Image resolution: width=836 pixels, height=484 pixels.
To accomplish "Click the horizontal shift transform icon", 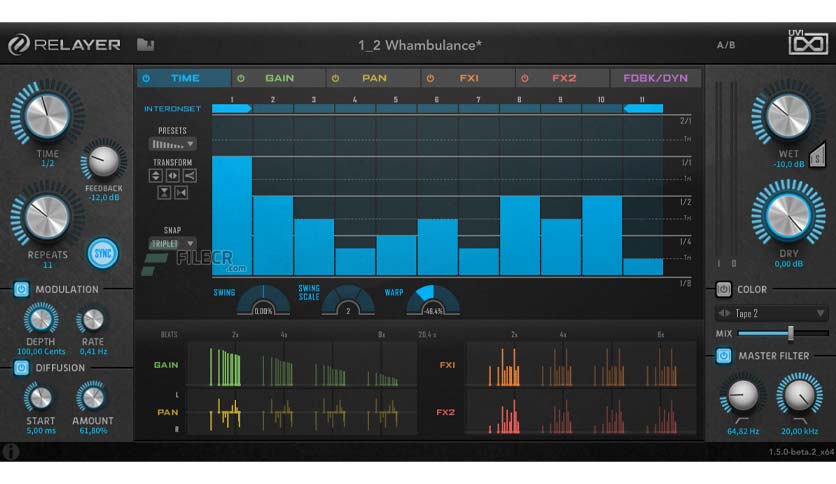I will tap(173, 175).
